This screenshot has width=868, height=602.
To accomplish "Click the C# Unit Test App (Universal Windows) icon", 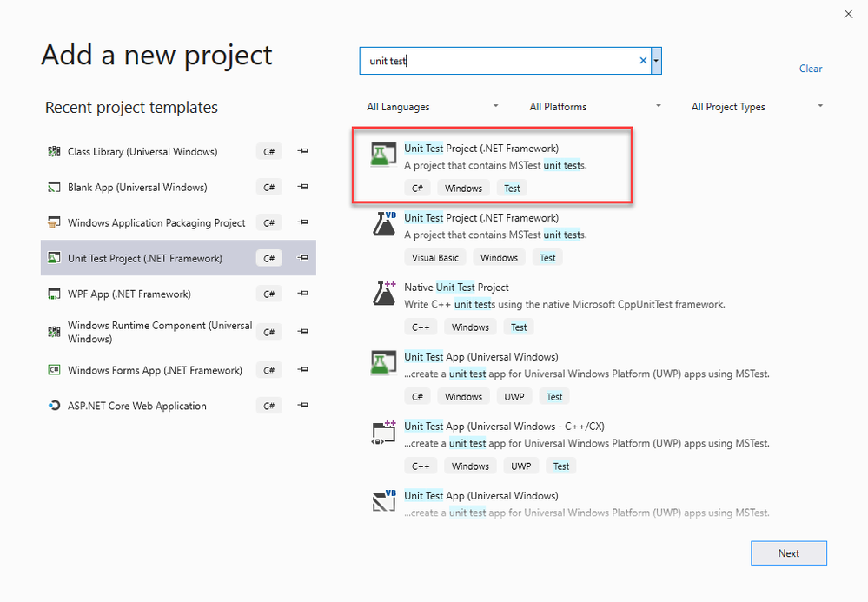I will point(384,363).
